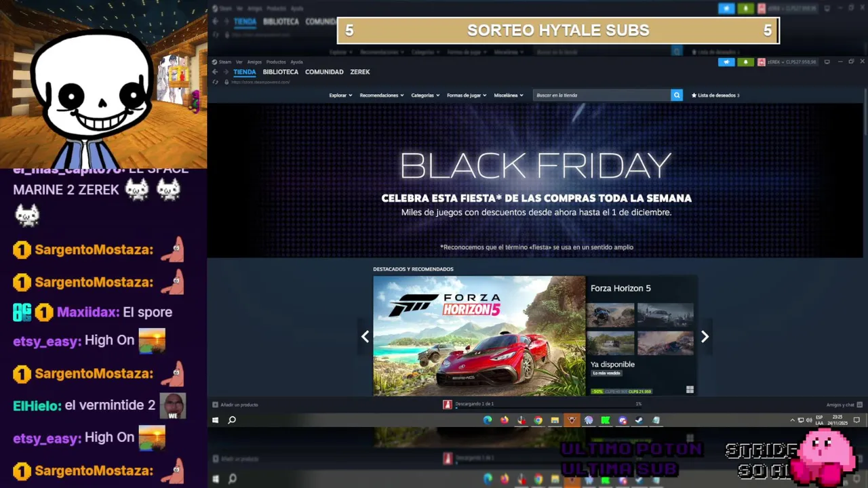This screenshot has width=868, height=488.
Task: Click the Forza Horizon 5 title text
Action: 620,288
